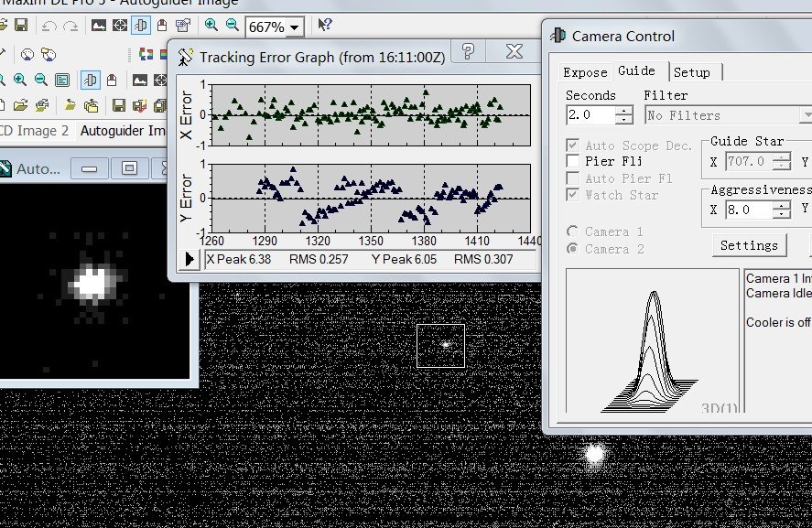This screenshot has width=812, height=528.
Task: Click the single floppy Save icon in bottom row
Action: point(119,105)
